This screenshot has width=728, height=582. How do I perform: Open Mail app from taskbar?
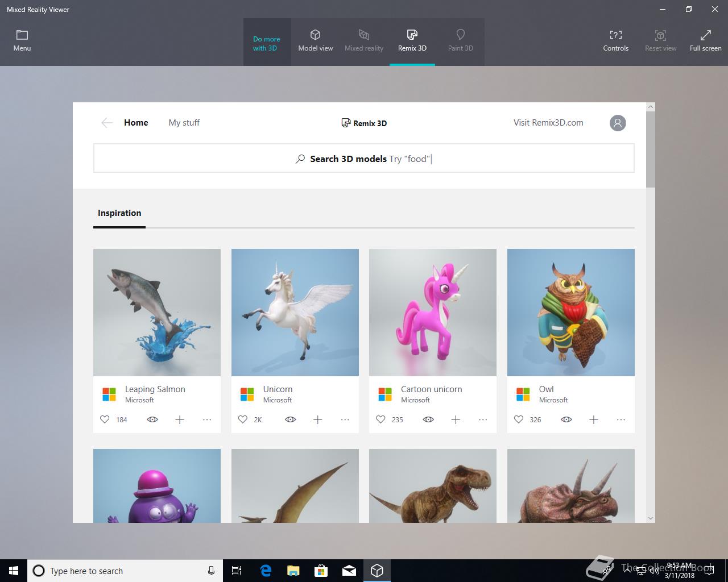coord(349,571)
